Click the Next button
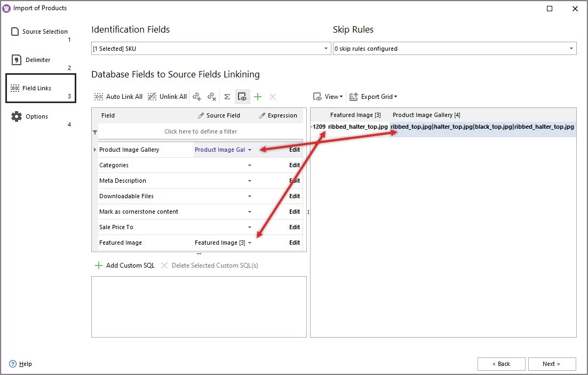 pyautogui.click(x=552, y=364)
